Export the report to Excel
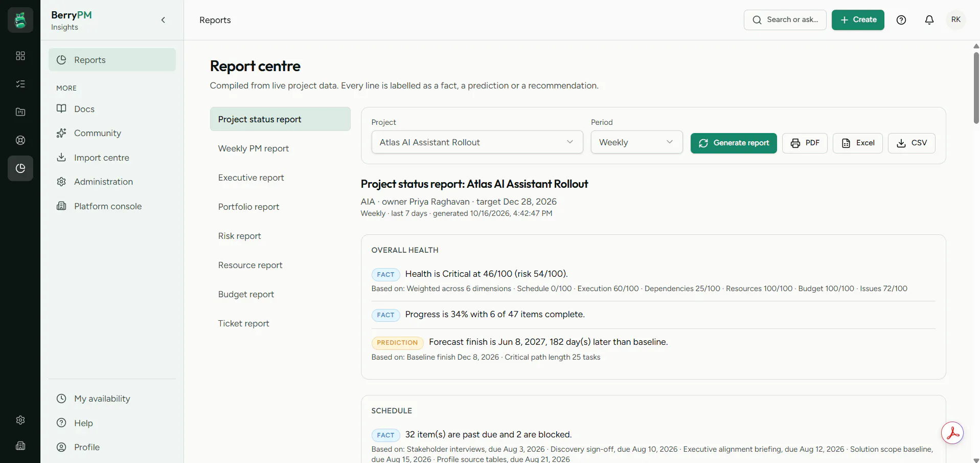This screenshot has height=463, width=980. 858,143
